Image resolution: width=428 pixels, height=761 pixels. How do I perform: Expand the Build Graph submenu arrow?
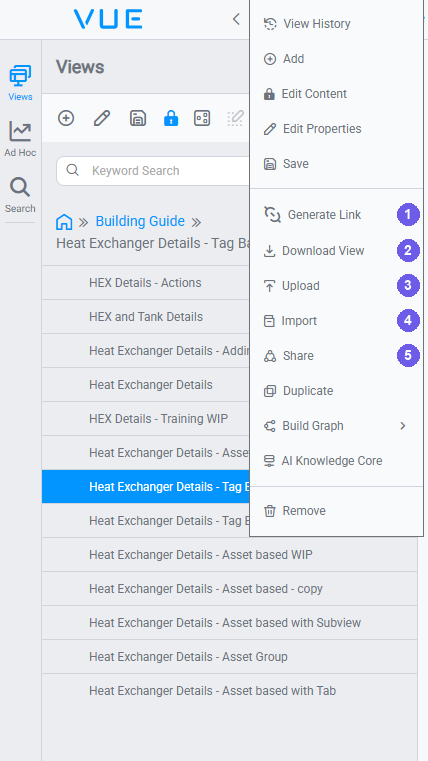[x=403, y=426]
